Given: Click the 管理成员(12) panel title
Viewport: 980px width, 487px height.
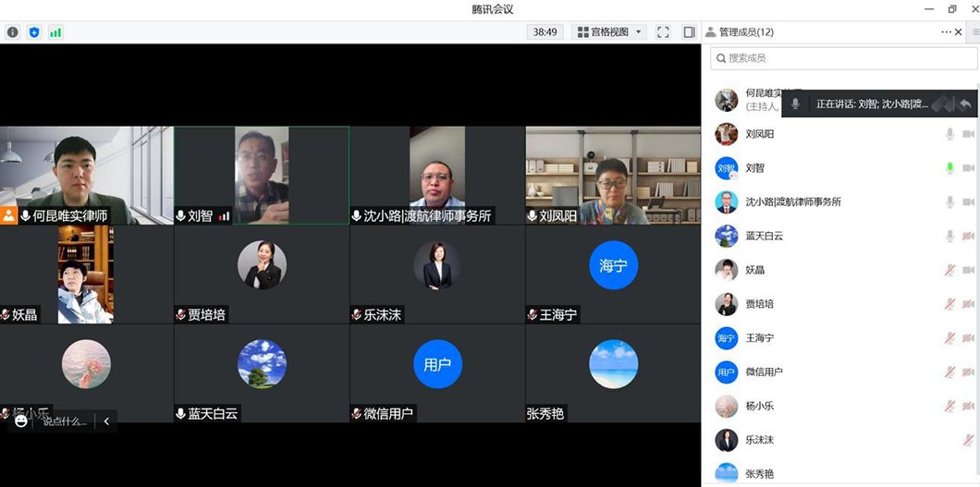Looking at the screenshot, I should (x=746, y=31).
